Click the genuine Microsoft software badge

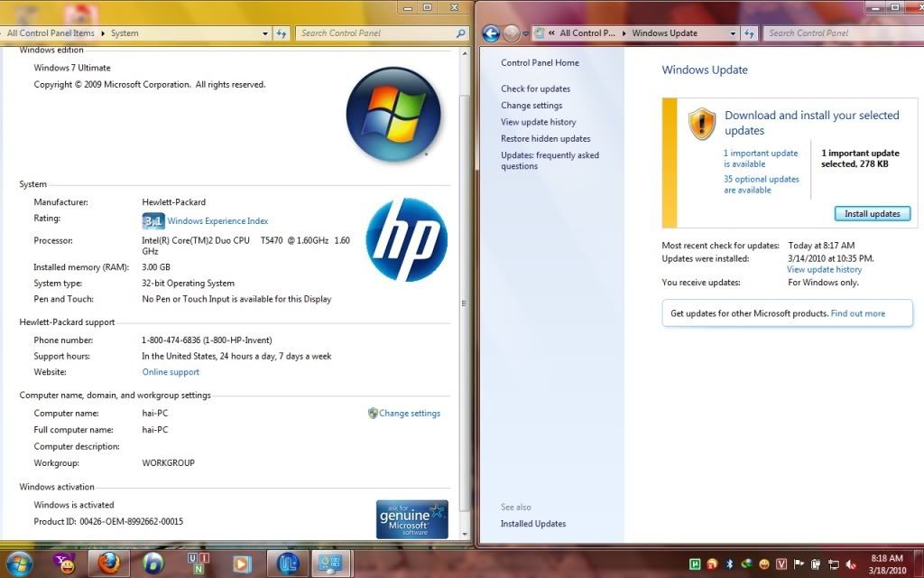coord(411,519)
